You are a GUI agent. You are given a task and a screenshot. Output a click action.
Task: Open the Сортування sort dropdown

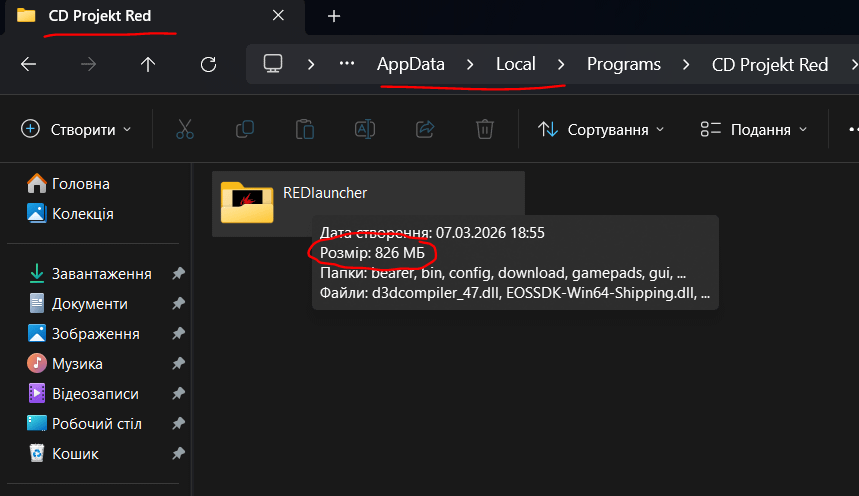click(x=601, y=130)
